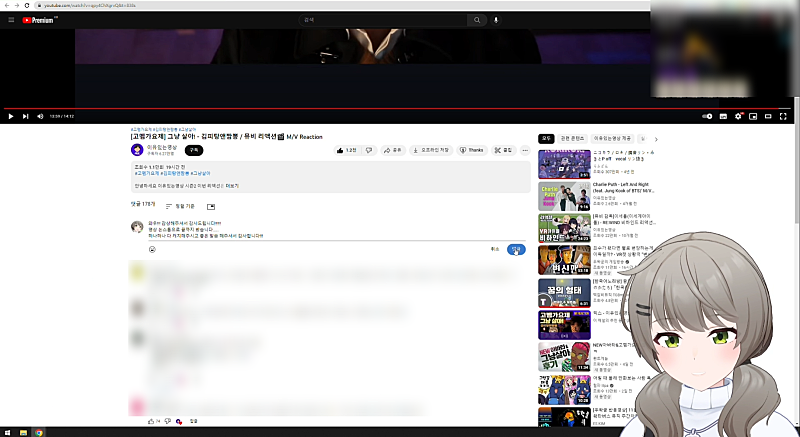Screen dimensions: 800x437
Task: Show more filter chips with arrow
Action: [x=656, y=139]
